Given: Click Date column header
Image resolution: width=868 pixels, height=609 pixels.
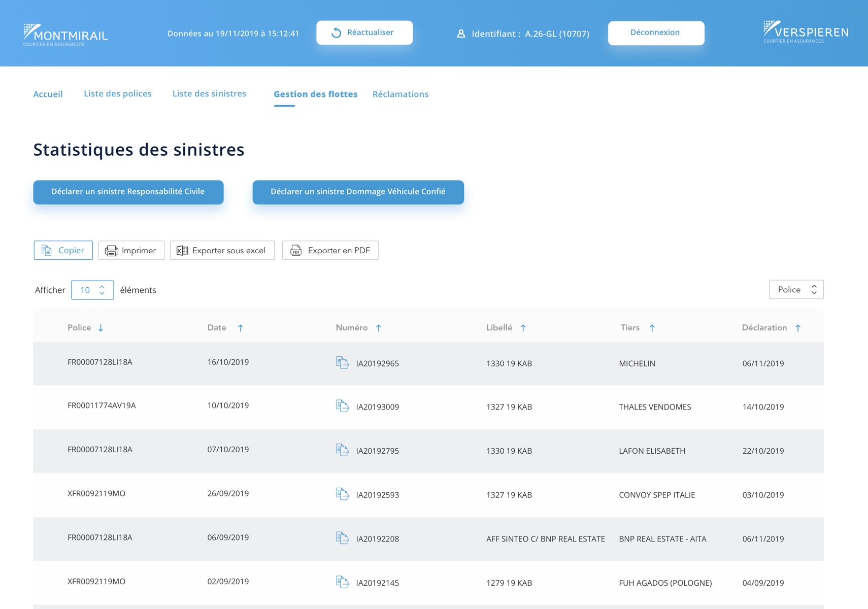Looking at the screenshot, I should [x=217, y=327].
